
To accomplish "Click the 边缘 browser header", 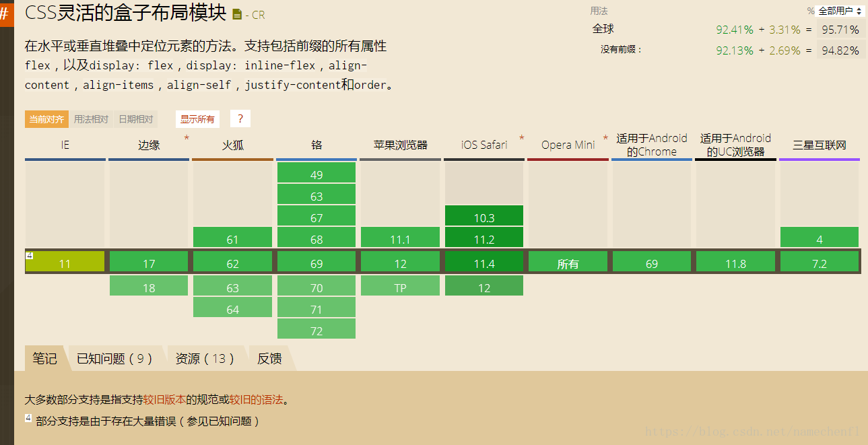I will 149,145.
